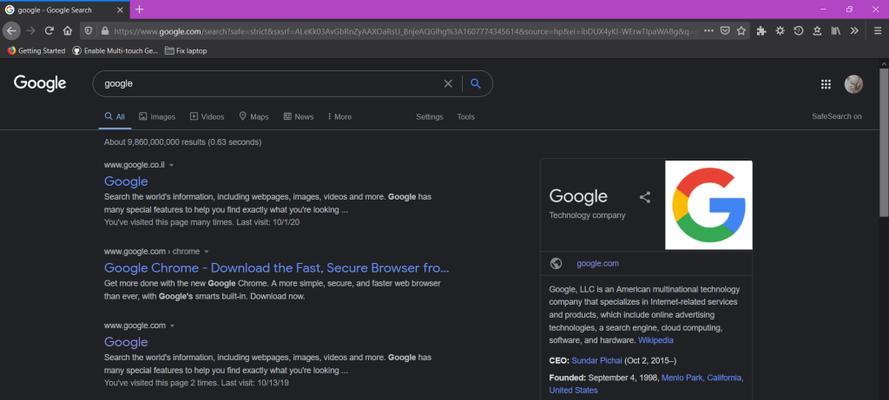Viewport: 889px width, 400px height.
Task: Open Enable Multi-touch Ge... bookmark
Action: 115,51
